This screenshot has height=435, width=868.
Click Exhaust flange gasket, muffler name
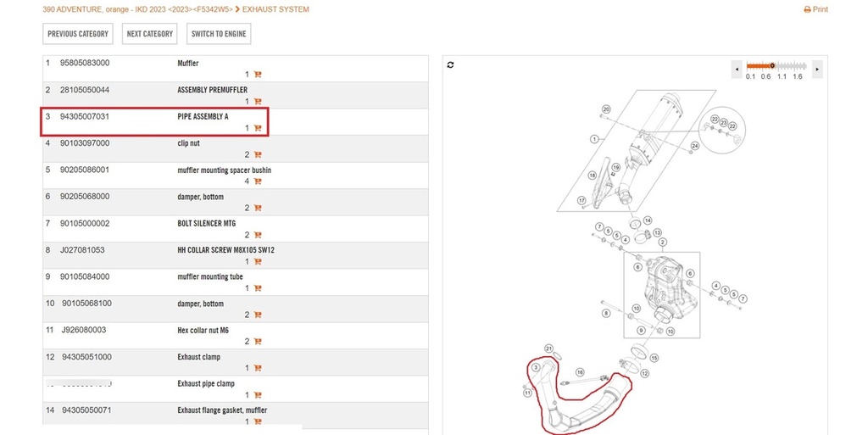pyautogui.click(x=222, y=410)
